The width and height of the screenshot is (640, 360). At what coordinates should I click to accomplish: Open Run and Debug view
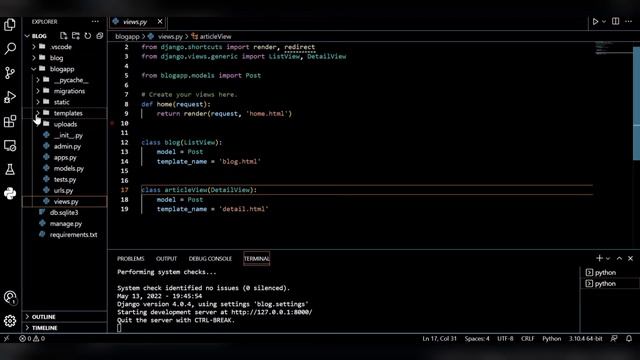pos(10,97)
